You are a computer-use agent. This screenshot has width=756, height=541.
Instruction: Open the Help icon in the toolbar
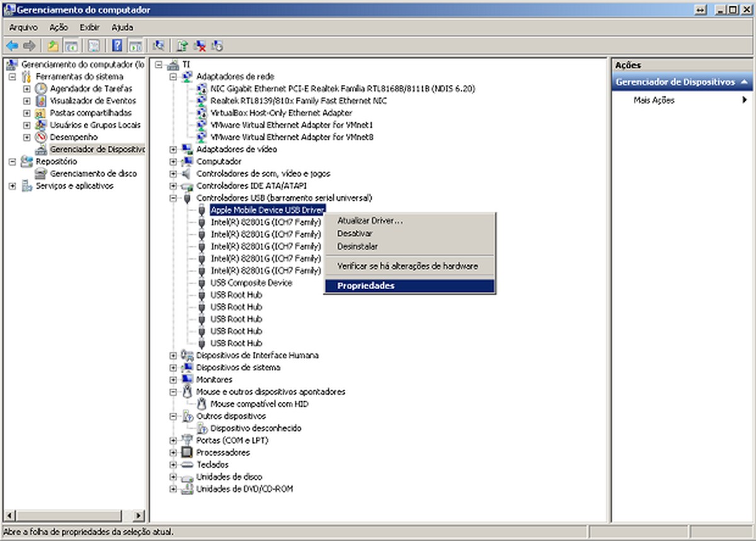pos(117,45)
